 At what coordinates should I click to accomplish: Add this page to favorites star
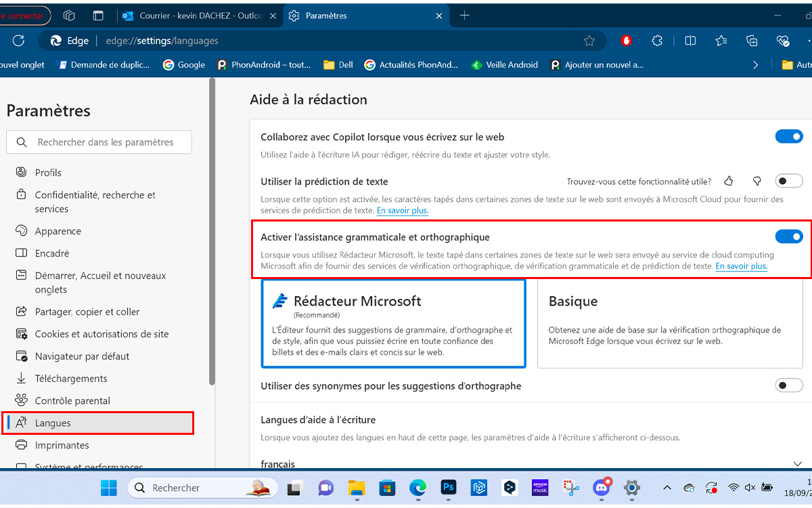pyautogui.click(x=589, y=41)
